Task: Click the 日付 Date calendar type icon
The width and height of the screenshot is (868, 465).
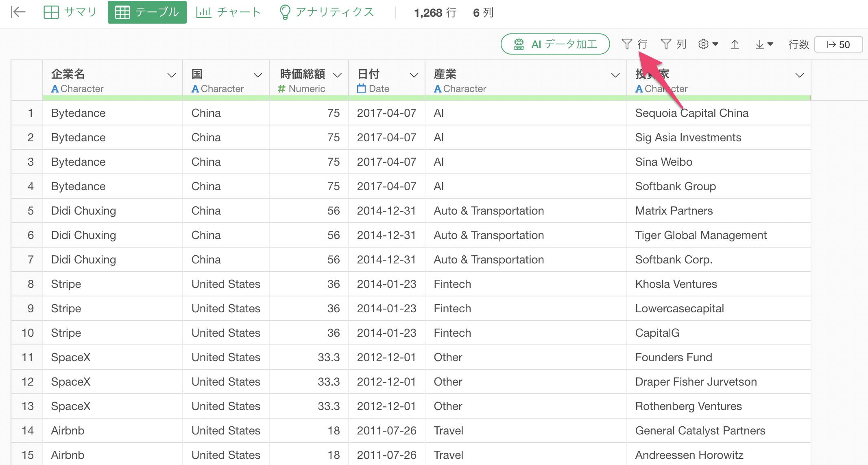Action: point(361,88)
